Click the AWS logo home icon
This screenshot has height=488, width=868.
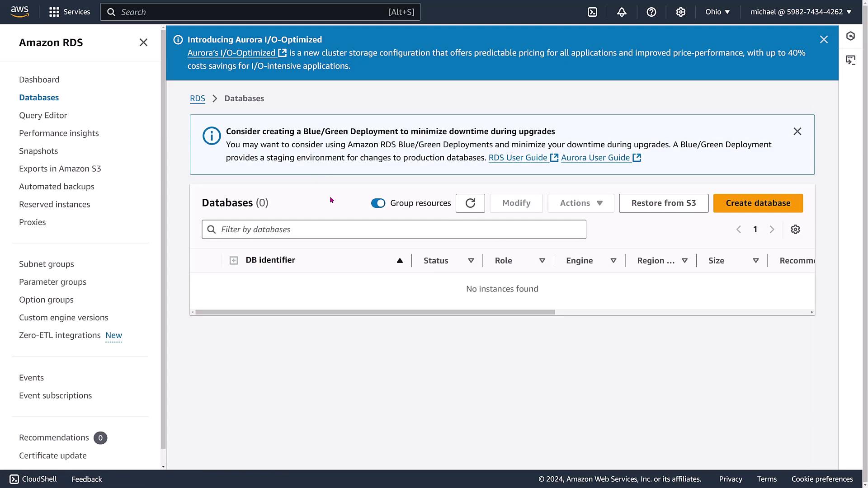pos(19,12)
